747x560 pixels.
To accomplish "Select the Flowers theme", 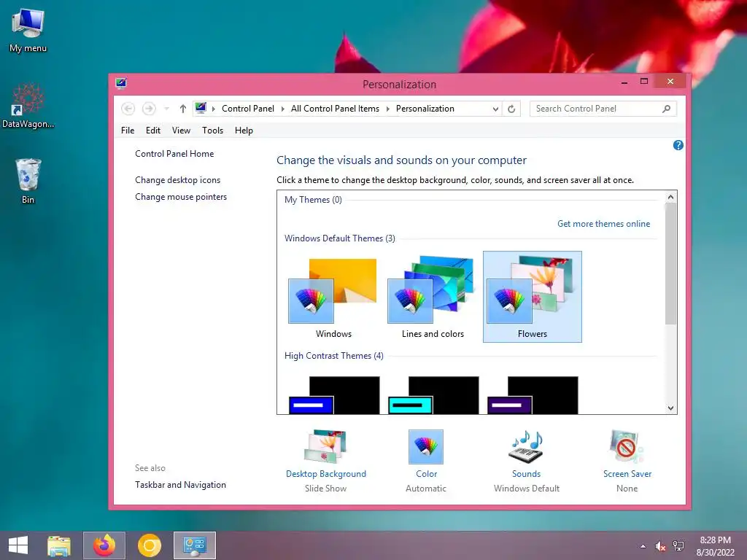I will click(532, 297).
